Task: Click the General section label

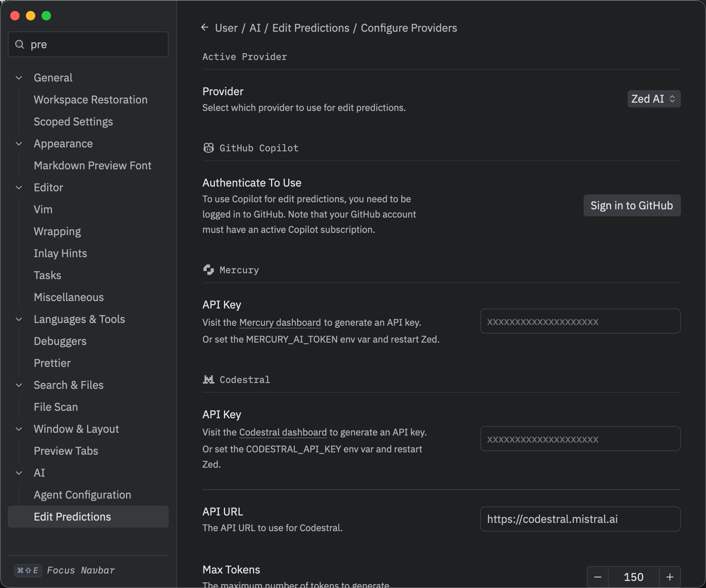Action: (53, 78)
